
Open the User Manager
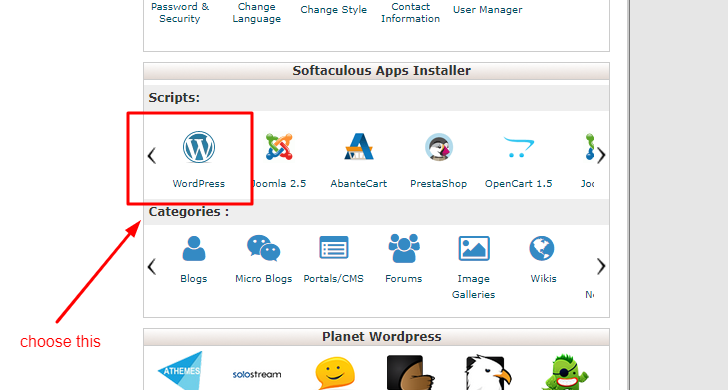tap(488, 10)
